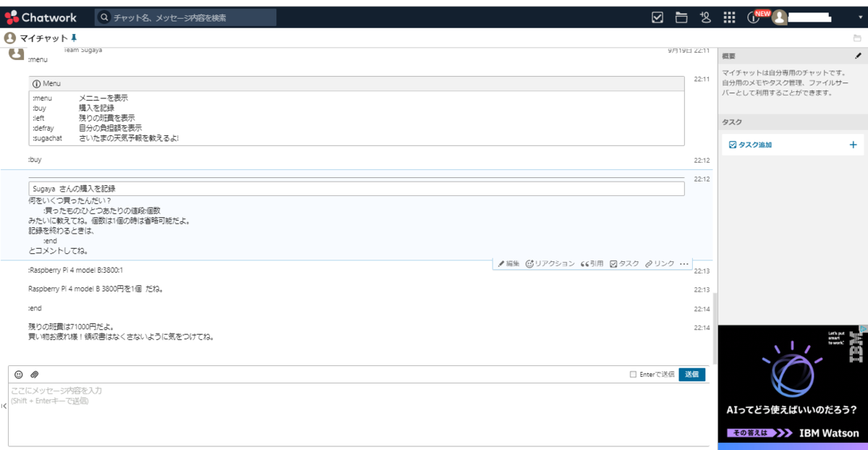Click the タスク section header
Viewport: 868px width, 450px height.
click(x=792, y=122)
